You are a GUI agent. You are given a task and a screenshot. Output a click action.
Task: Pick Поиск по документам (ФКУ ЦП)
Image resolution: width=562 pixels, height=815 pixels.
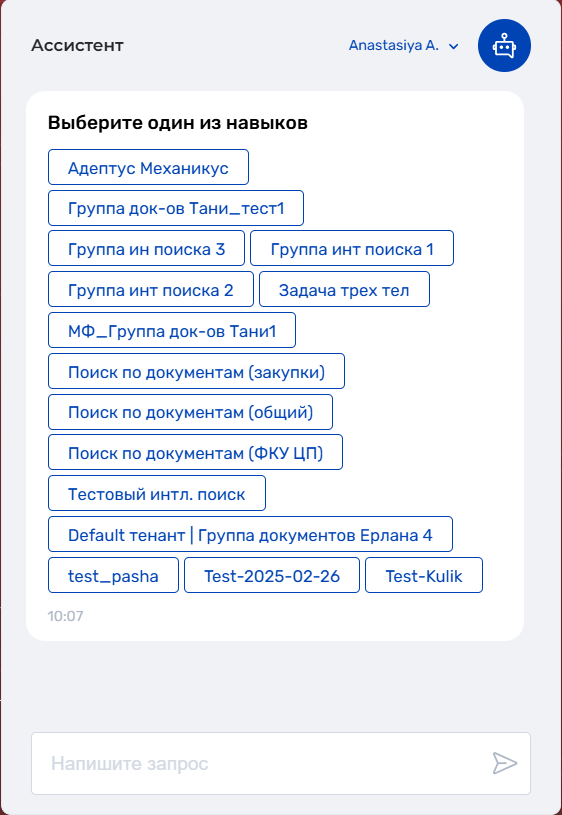pos(195,452)
